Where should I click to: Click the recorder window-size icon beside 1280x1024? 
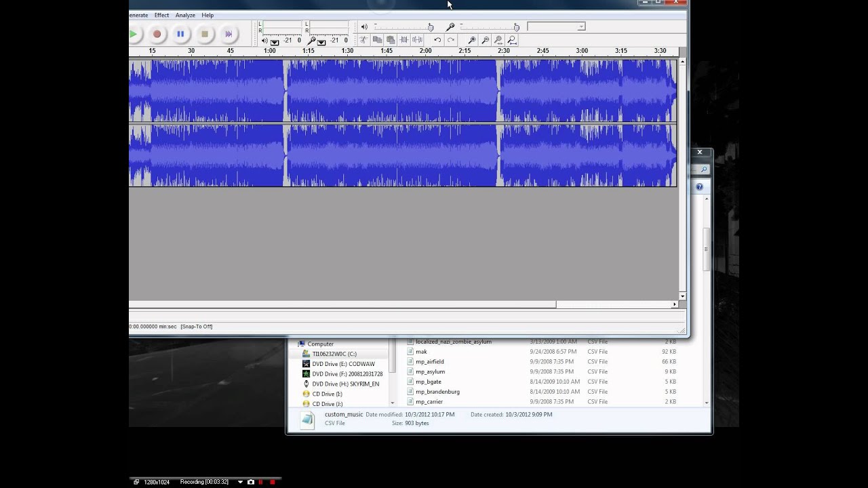coord(136,482)
